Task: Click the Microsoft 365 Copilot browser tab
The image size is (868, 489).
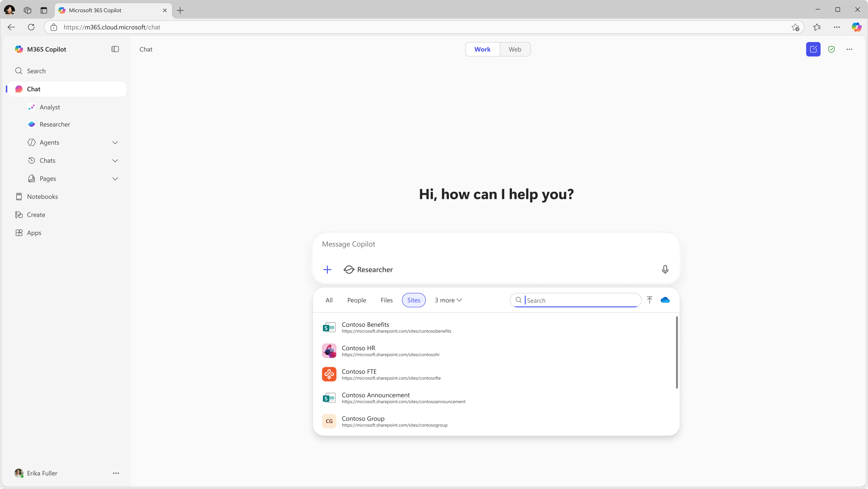Action: tap(113, 10)
